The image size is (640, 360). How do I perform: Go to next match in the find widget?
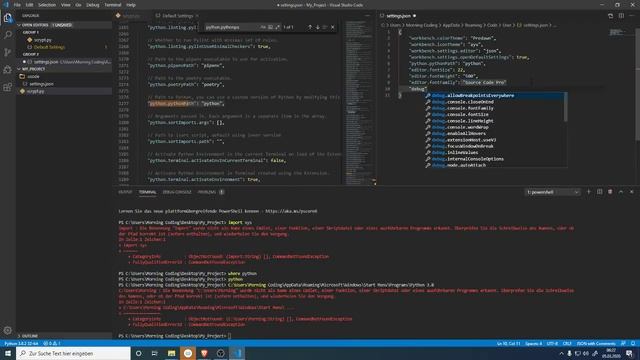point(318,27)
